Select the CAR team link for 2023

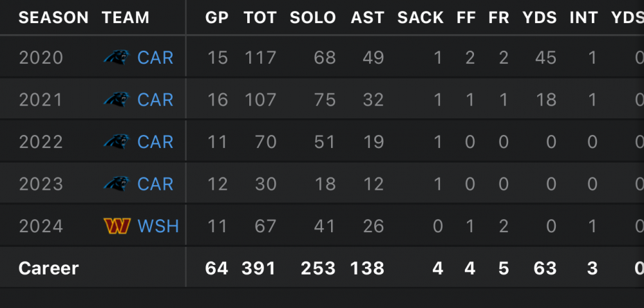point(155,184)
